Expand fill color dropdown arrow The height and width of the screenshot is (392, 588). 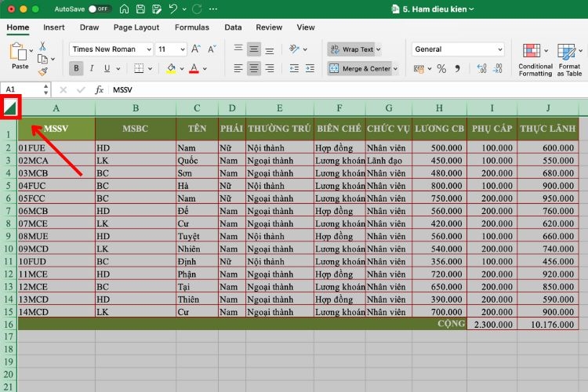(x=182, y=69)
